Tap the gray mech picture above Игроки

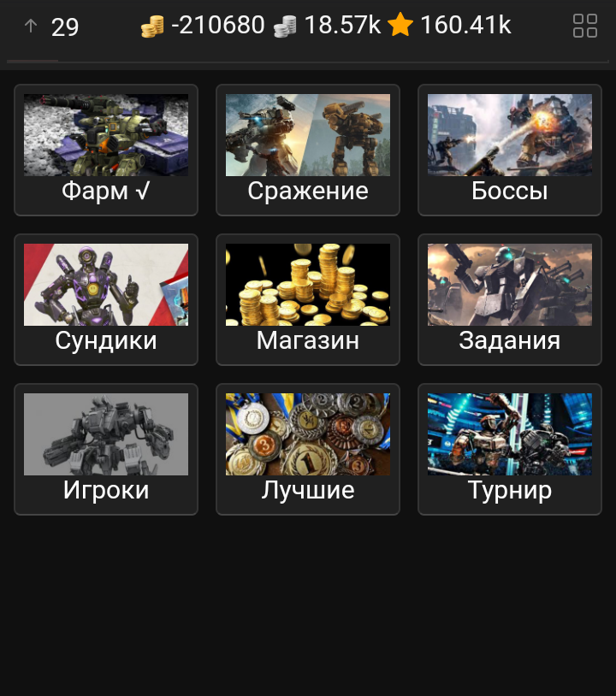[x=106, y=434]
